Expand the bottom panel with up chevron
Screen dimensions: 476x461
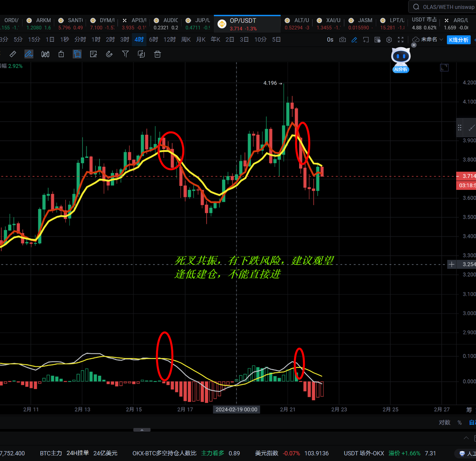466,438
